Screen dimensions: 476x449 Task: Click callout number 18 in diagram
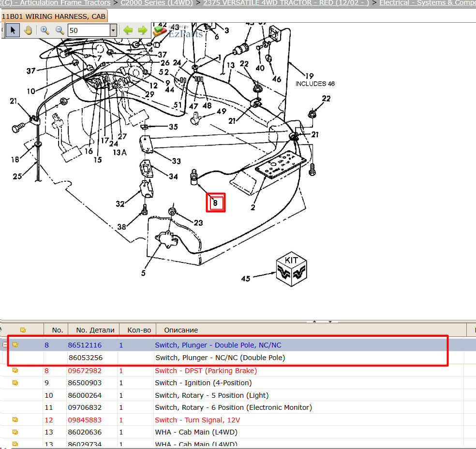[x=15, y=159]
